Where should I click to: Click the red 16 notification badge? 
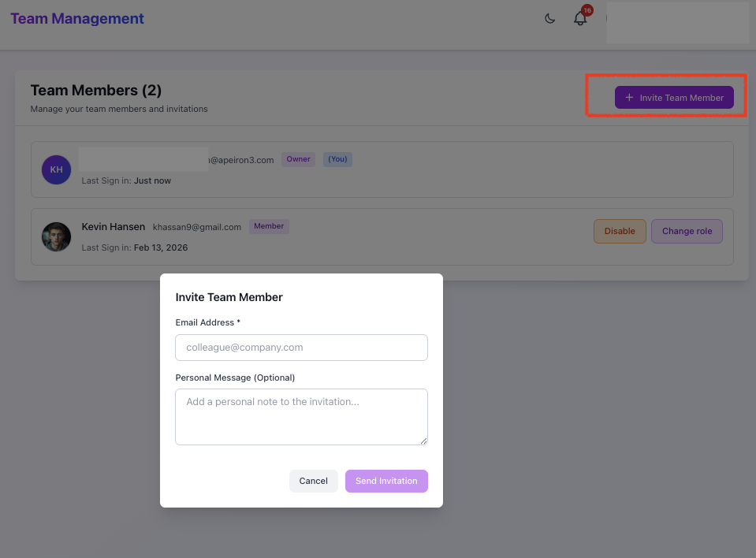587,10
